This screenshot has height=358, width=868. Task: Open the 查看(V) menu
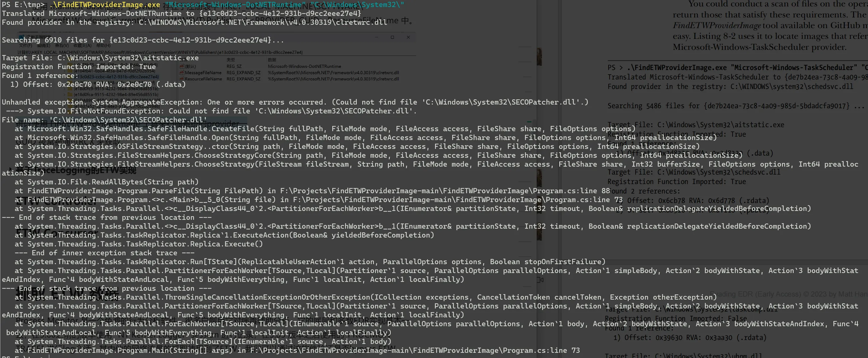pyautogui.click(x=61, y=46)
